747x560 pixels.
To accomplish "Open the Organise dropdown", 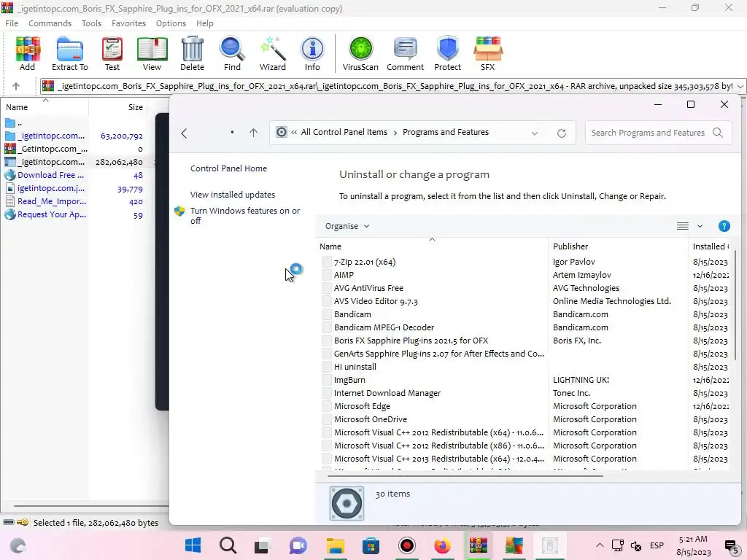I will click(347, 226).
